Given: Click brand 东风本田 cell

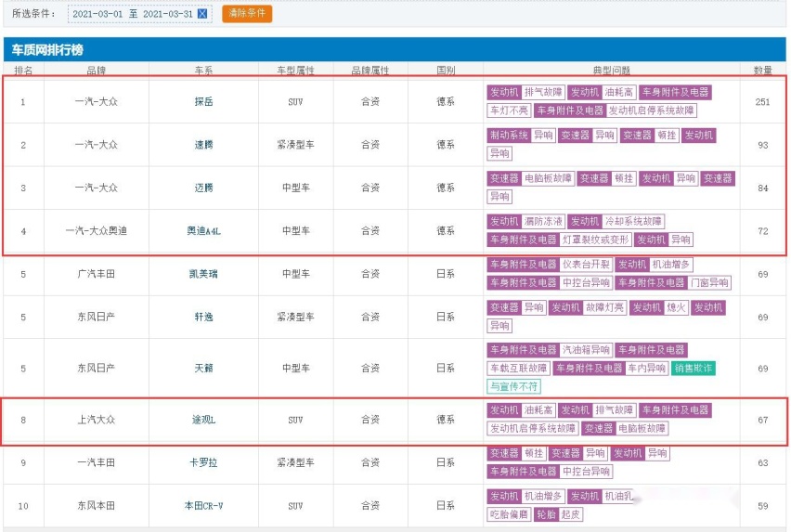Looking at the screenshot, I should [x=96, y=505].
